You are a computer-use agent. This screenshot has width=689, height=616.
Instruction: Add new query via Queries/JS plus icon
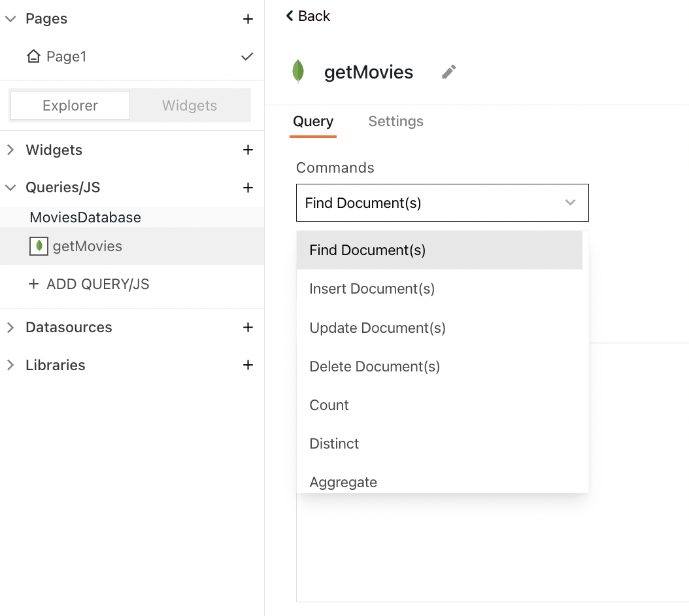[248, 188]
